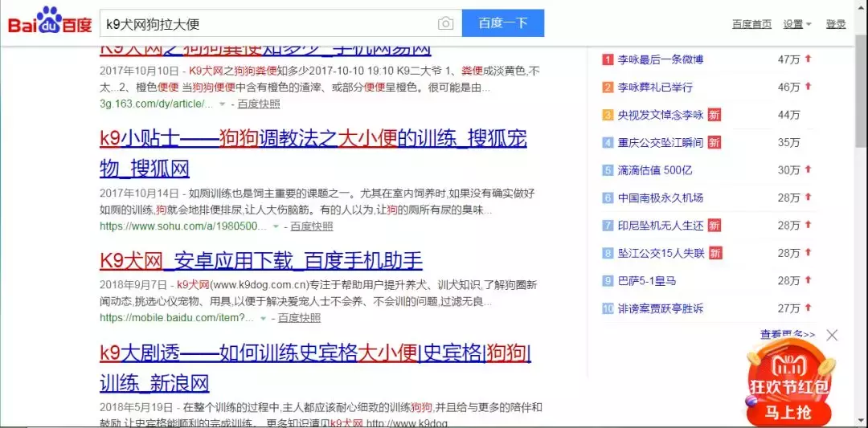This screenshot has height=428, width=868.
Task: Click rank 8 badge beside 坠江公交15人失联
Action: [x=608, y=253]
